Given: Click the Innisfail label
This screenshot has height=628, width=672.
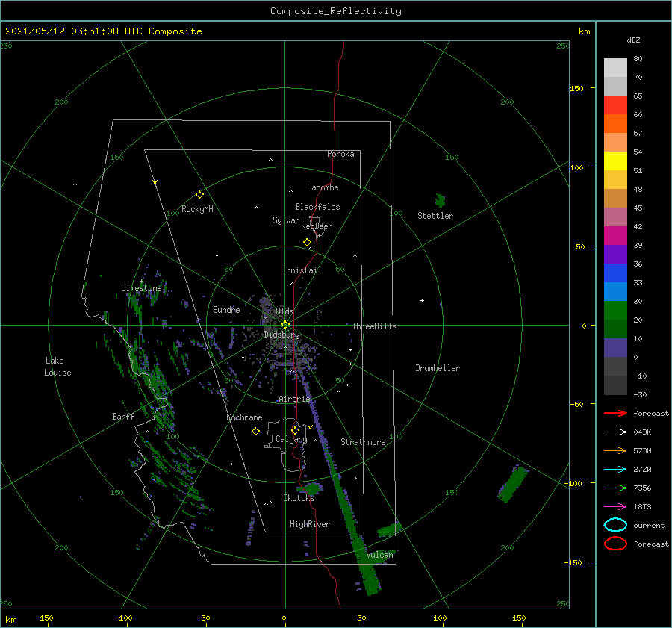Looking at the screenshot, I should click(x=302, y=270).
